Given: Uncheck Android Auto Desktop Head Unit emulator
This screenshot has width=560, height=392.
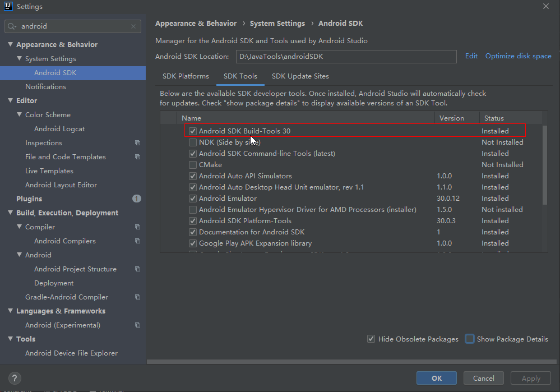Looking at the screenshot, I should pos(192,187).
